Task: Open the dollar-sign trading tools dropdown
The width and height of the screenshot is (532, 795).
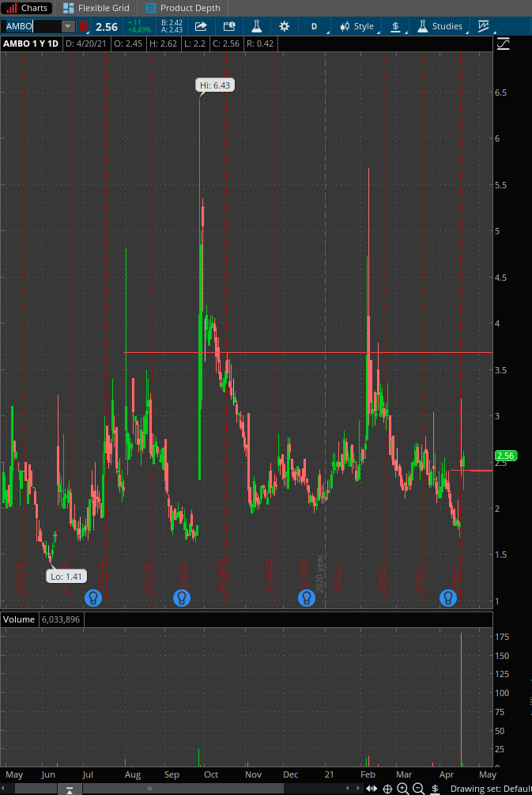Action: 396,26
